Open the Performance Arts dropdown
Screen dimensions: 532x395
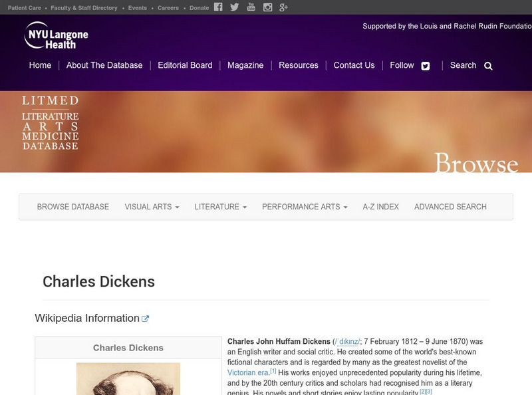tap(305, 207)
